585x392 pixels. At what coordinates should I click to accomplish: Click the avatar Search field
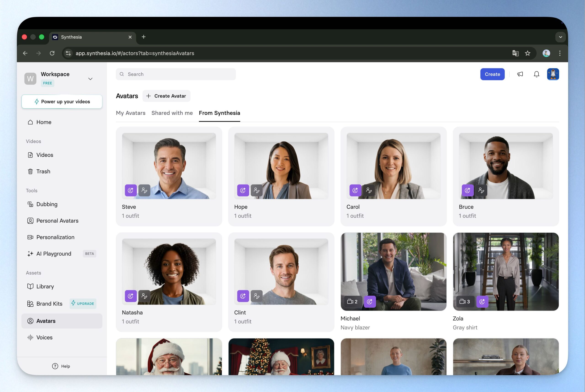pos(176,74)
